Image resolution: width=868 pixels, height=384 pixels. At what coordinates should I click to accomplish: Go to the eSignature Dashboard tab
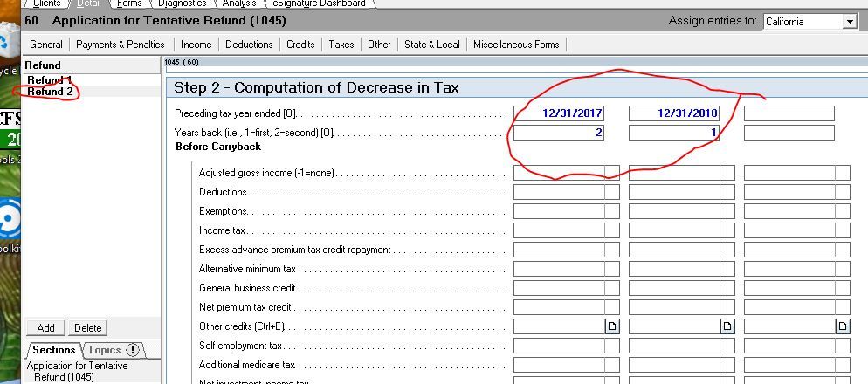(319, 3)
